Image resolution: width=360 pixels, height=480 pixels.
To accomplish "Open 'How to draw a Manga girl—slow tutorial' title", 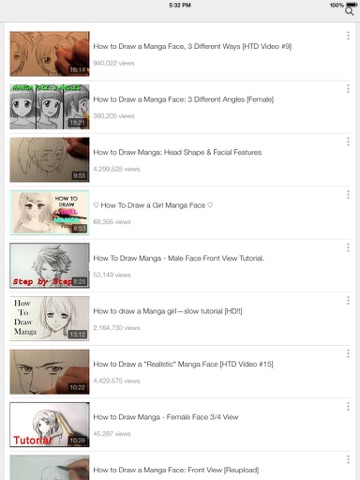I will click(x=168, y=311).
